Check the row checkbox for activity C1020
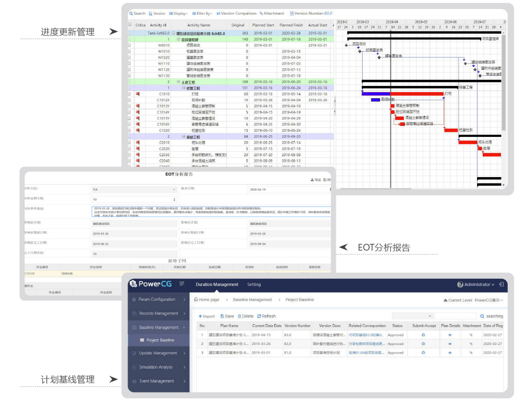The height and width of the screenshot is (405, 532). (129, 130)
